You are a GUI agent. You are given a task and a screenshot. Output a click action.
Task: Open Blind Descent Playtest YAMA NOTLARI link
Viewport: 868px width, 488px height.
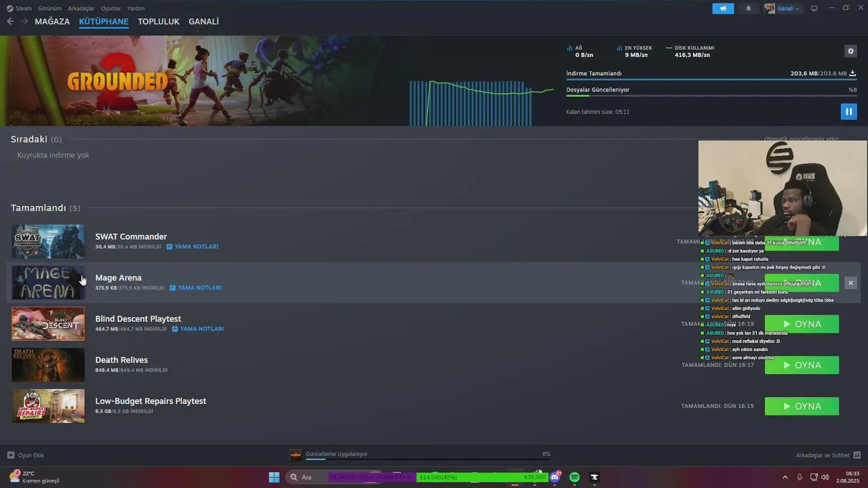pyautogui.click(x=198, y=329)
